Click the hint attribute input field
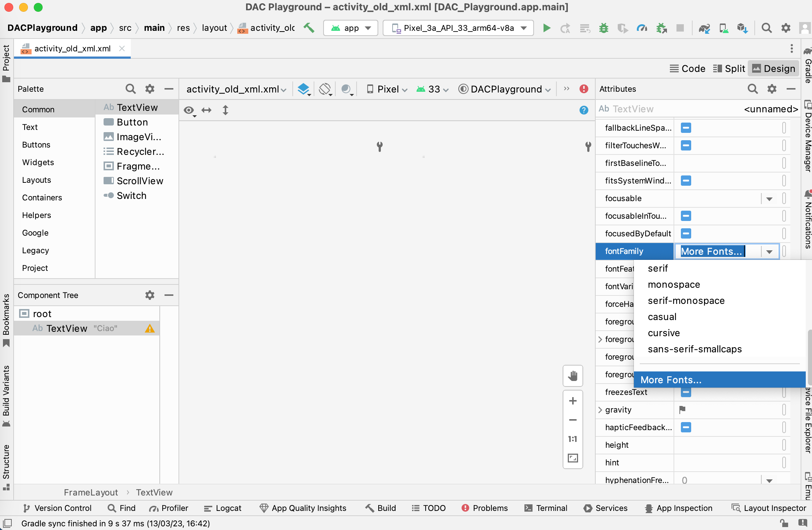Image resolution: width=812 pixels, height=530 pixels. coord(729,462)
